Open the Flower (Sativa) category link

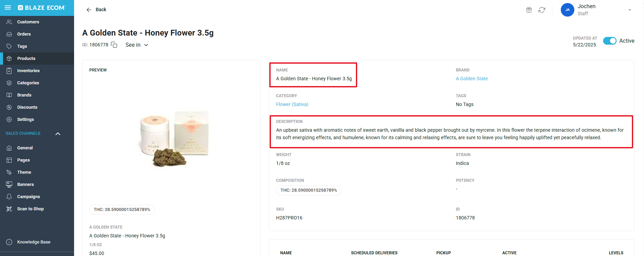pyautogui.click(x=292, y=104)
